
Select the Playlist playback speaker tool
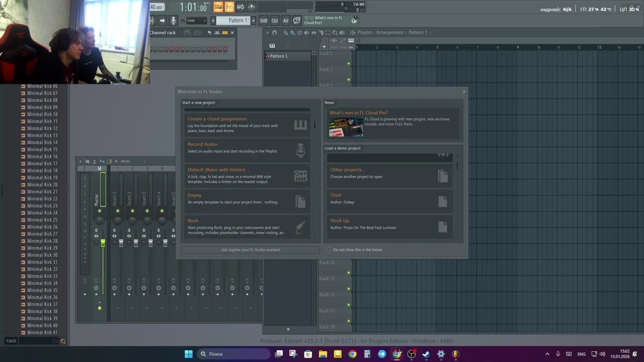342,33
